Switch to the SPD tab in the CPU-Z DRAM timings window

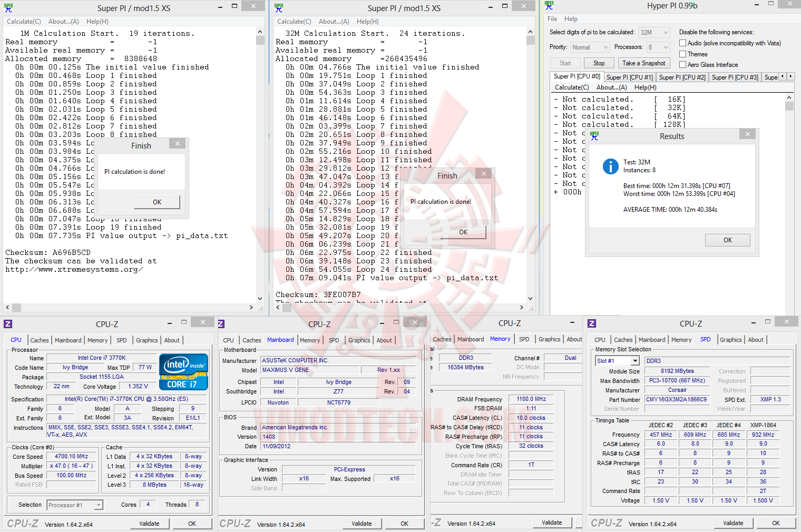click(x=524, y=339)
